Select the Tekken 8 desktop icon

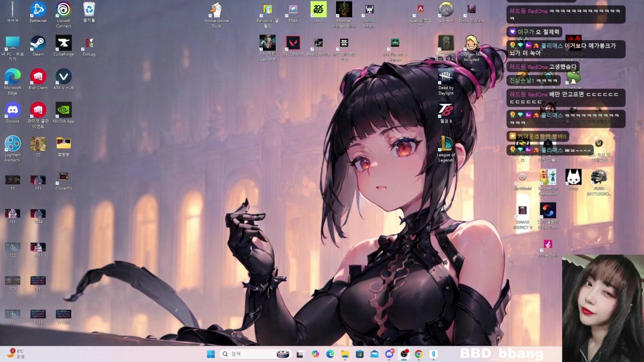pos(446,113)
